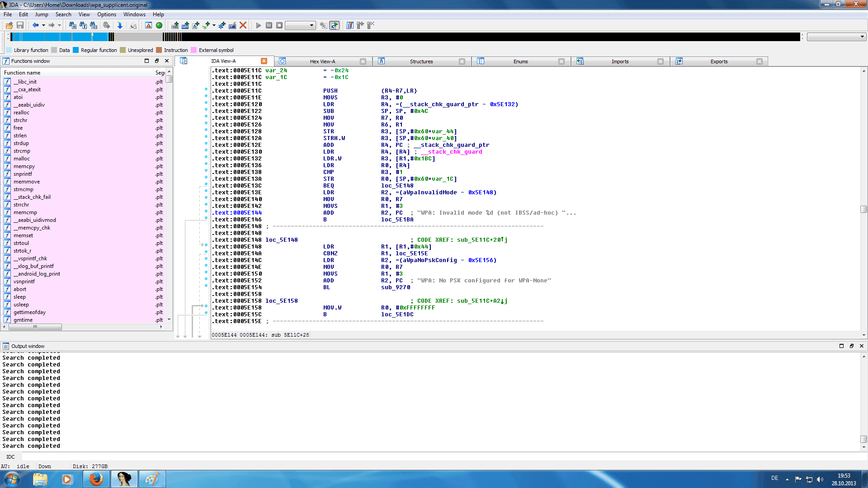Close the IDA View-A tab
Screen dimensions: 868x488
tap(264, 61)
